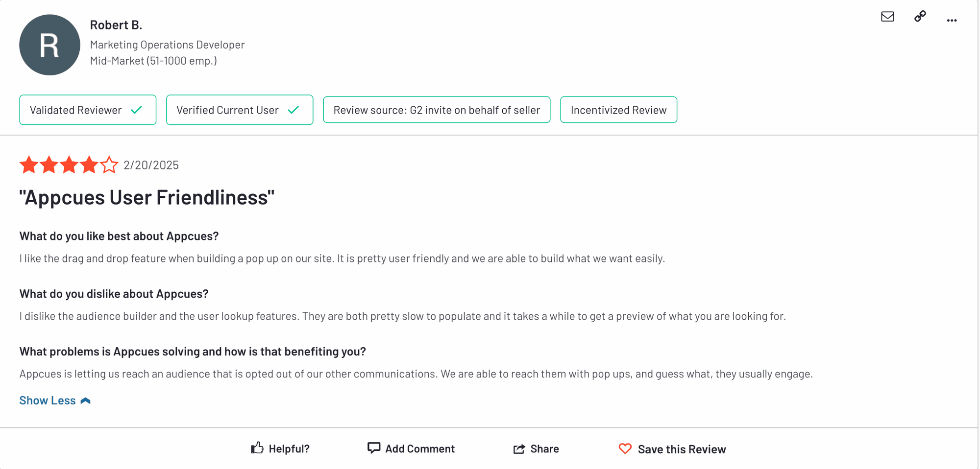Click the Verified Current User badge

227,110
